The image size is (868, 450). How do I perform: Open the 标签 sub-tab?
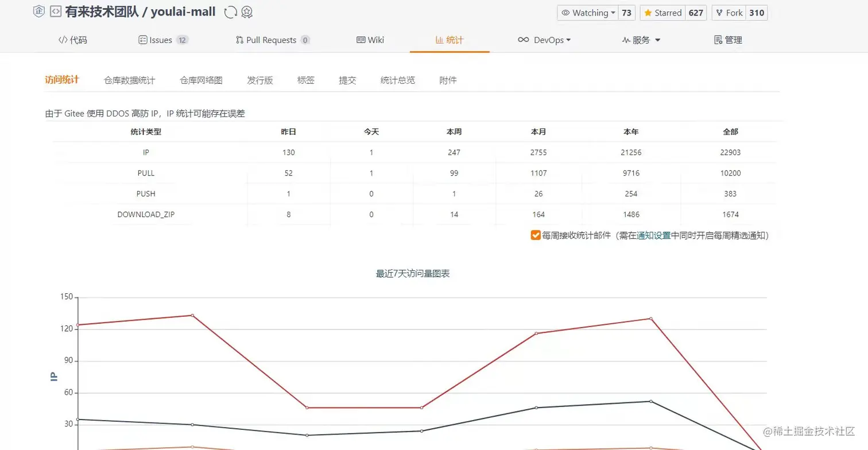point(306,80)
